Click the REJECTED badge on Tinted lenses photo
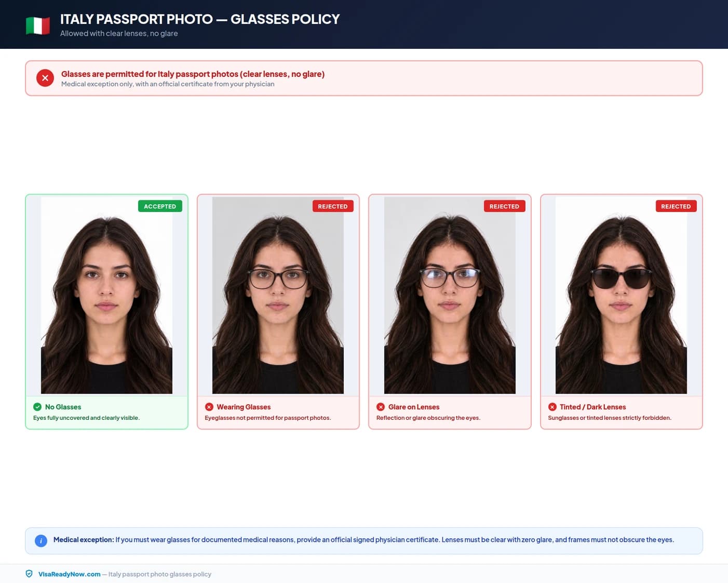The width and height of the screenshot is (728, 583). point(676,206)
